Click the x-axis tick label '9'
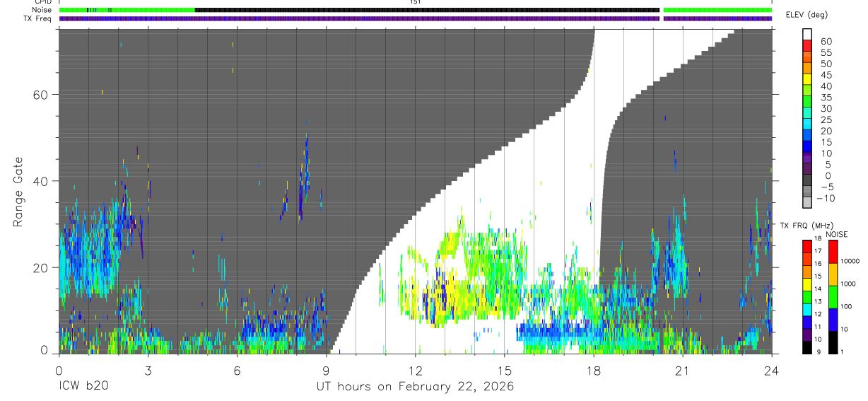868x401 pixels. (x=326, y=370)
